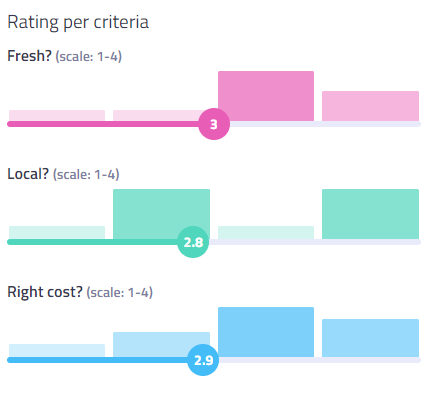Viewport: 439px width, 396px height.
Task: Click the 'Rating per criteria' heading
Action: pyautogui.click(x=78, y=22)
